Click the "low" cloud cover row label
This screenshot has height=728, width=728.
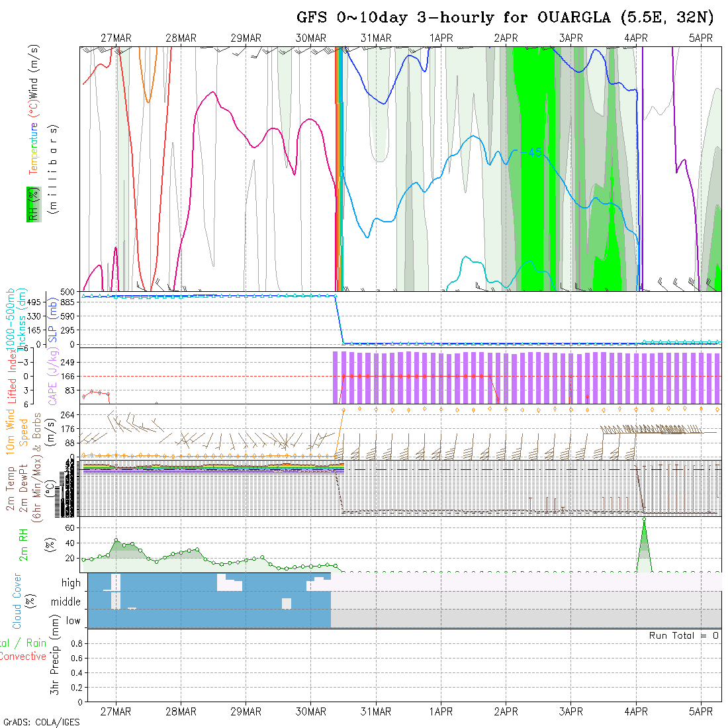(73, 621)
